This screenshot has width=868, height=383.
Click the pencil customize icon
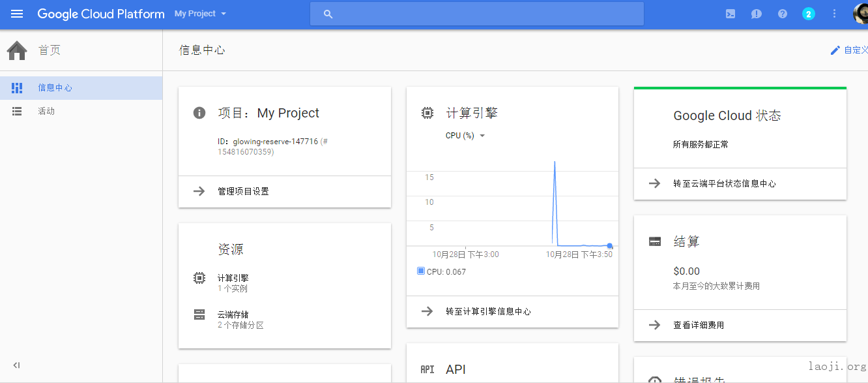[835, 50]
